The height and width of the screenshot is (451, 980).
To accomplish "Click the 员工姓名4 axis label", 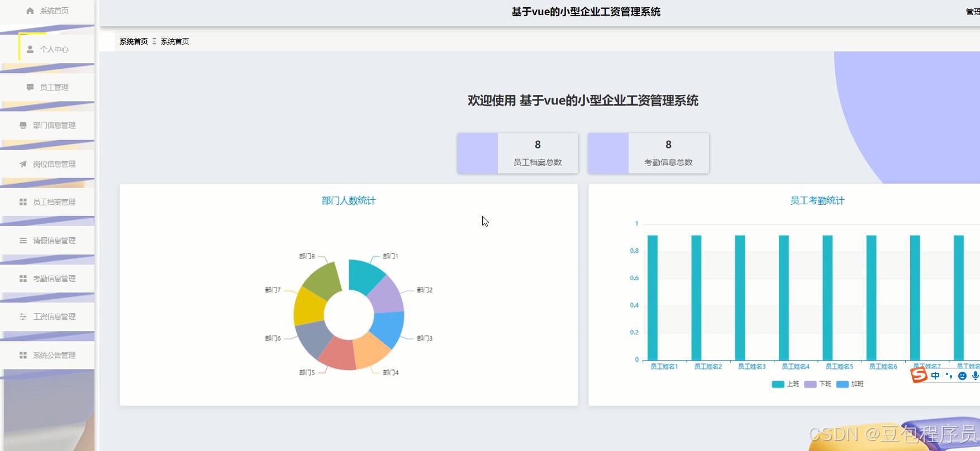I will pyautogui.click(x=796, y=367).
